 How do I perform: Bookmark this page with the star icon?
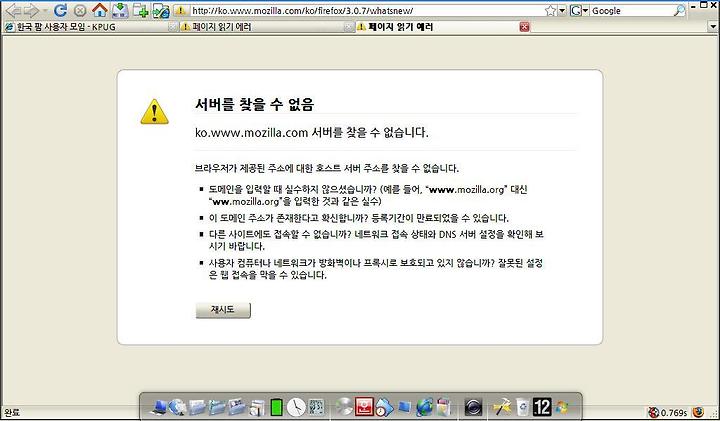[x=551, y=11]
